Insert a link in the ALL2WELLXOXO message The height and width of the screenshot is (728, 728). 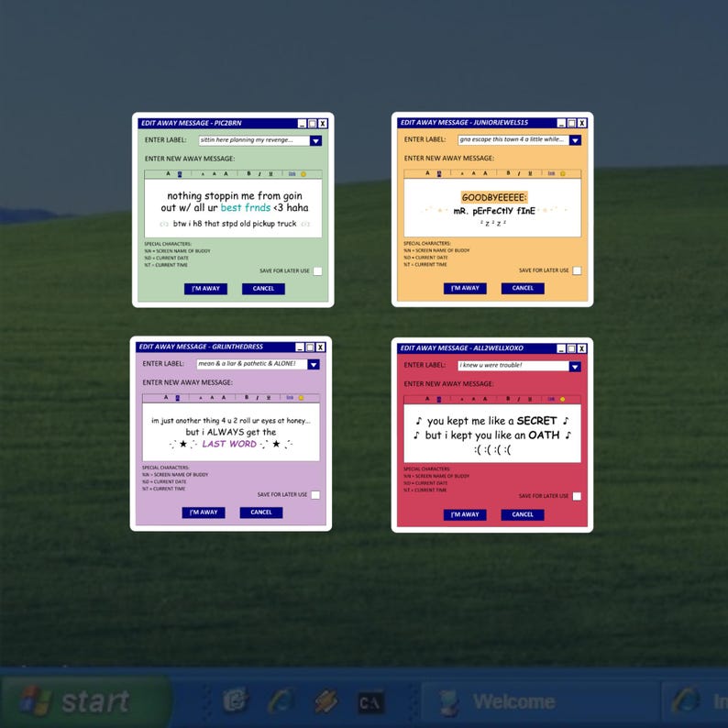coord(551,399)
